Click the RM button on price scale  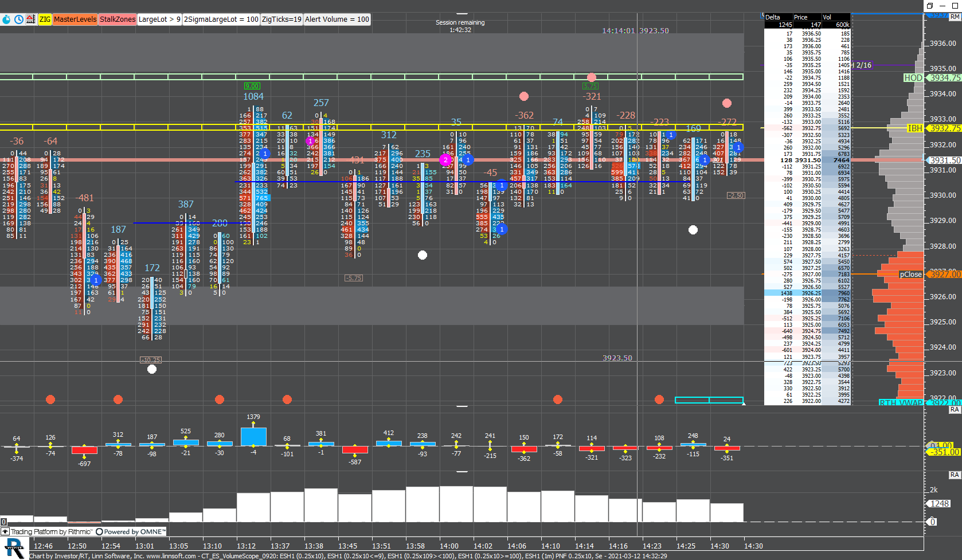pos(955,17)
